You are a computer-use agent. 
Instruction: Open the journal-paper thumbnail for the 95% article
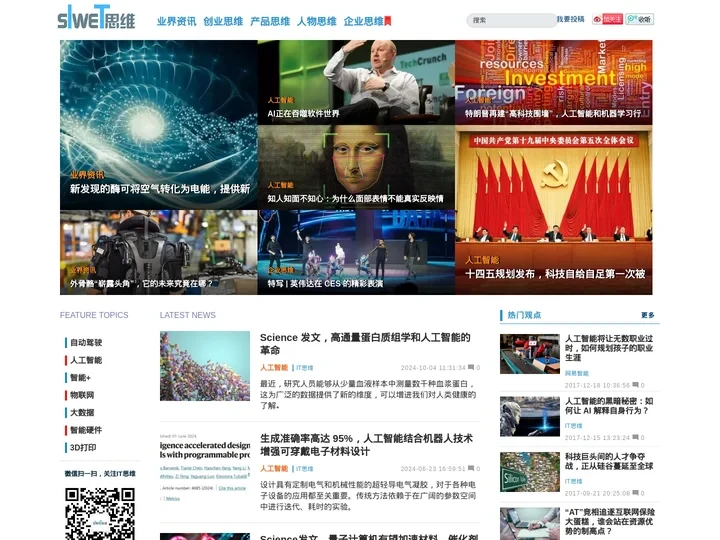205,467
